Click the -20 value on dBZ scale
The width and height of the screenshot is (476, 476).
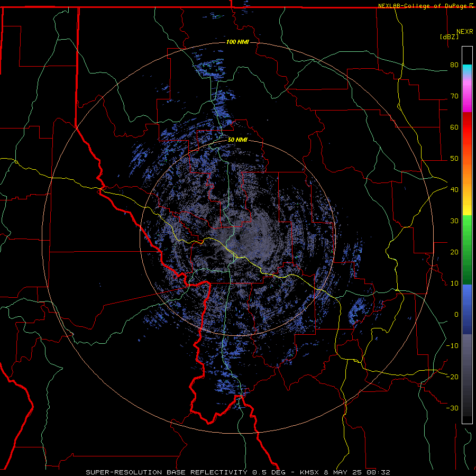tap(452, 377)
